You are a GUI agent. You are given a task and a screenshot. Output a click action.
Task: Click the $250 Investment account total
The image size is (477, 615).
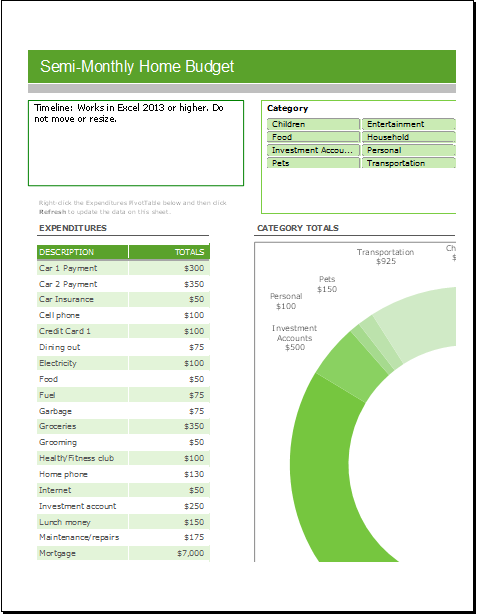[x=194, y=506]
